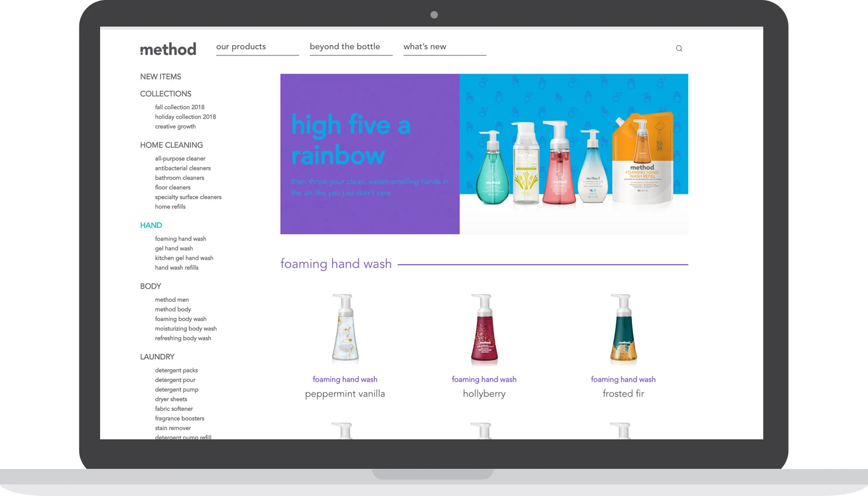Open the our products menu

(241, 47)
